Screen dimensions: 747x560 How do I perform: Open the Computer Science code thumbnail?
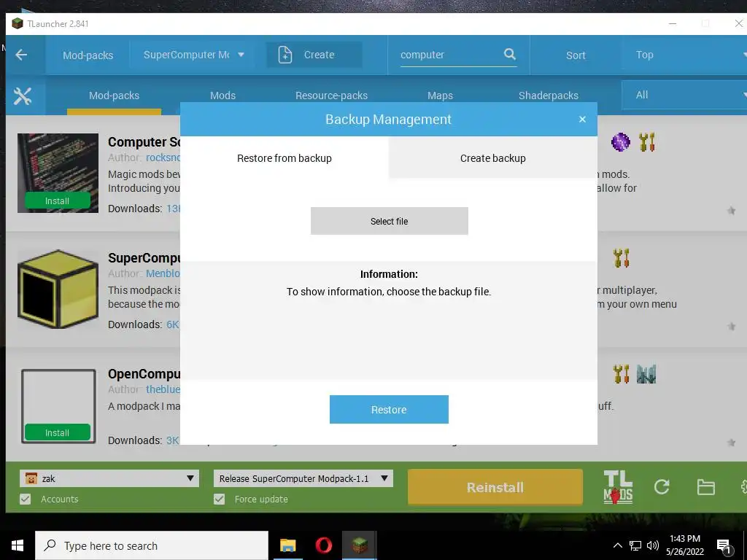click(x=58, y=173)
